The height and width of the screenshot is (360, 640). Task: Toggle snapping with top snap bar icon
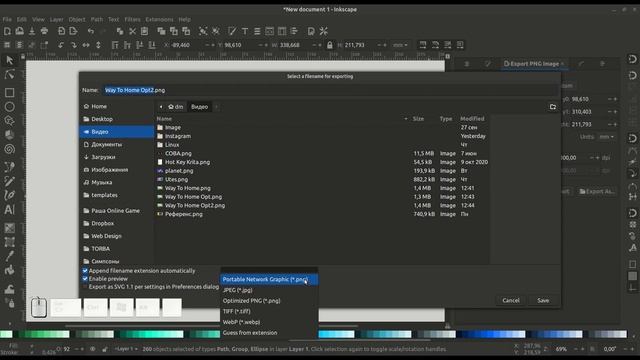coord(632,60)
